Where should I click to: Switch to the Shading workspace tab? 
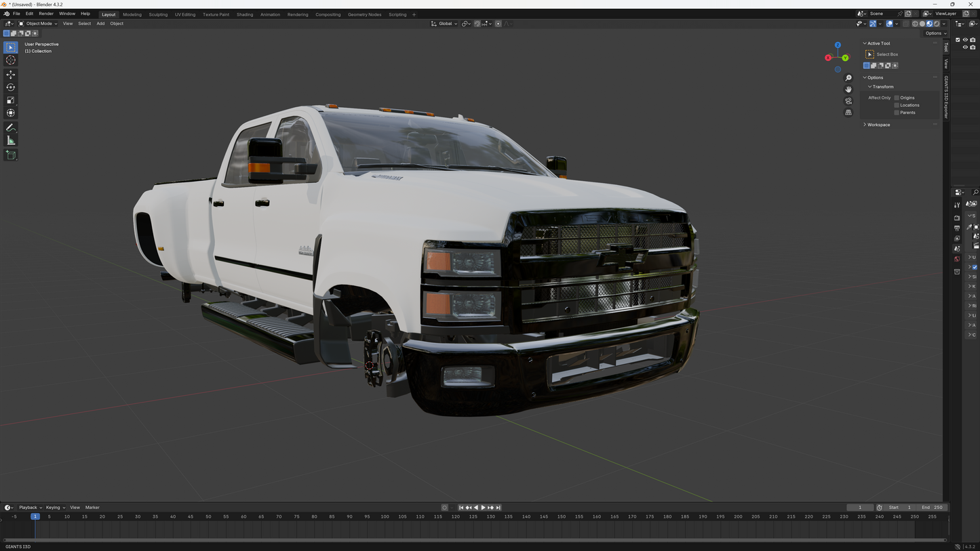(245, 14)
